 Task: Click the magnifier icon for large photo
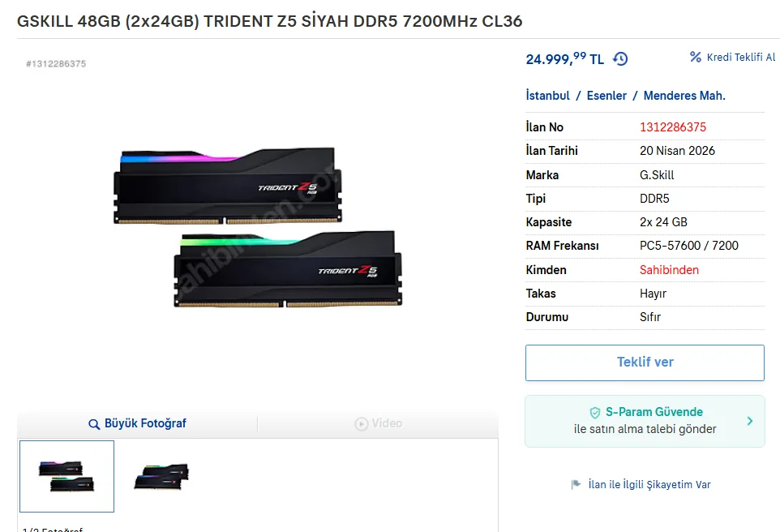(94, 424)
